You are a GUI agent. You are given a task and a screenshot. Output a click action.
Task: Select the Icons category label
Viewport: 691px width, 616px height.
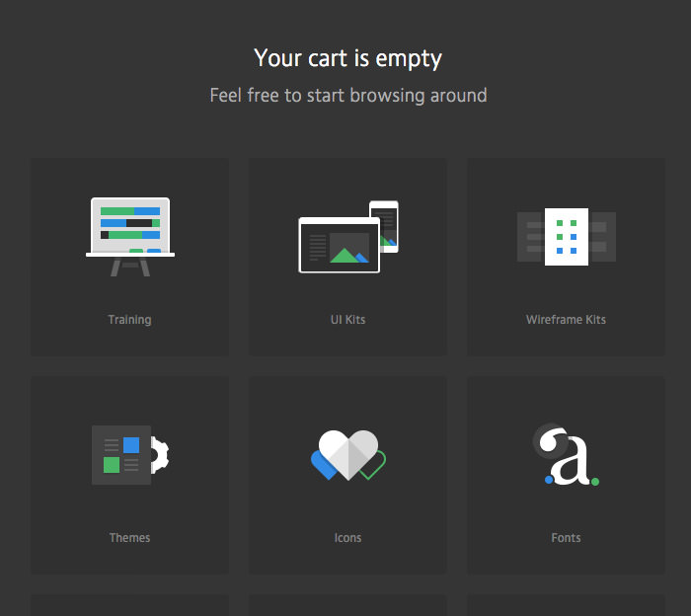pos(347,538)
